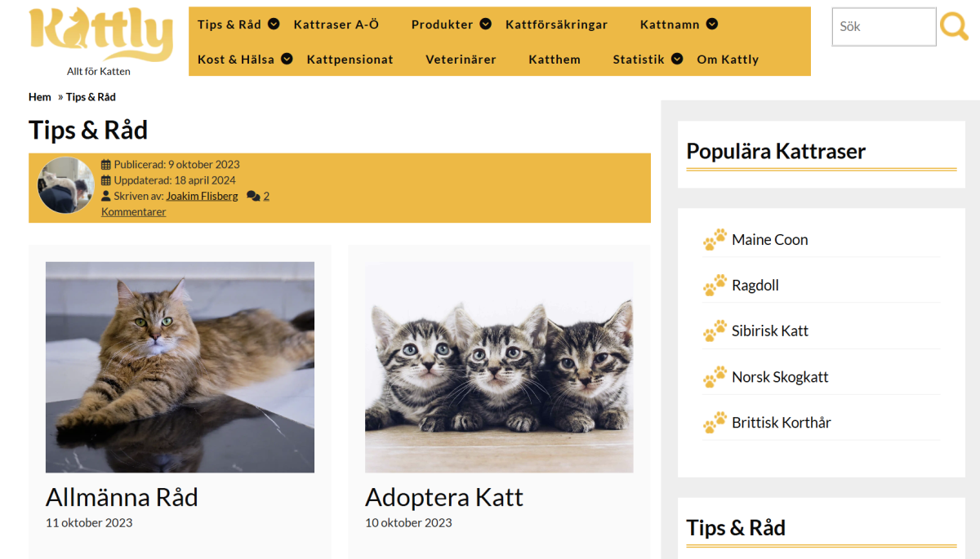980x559 pixels.
Task: Open the Kost & Hälsa dropdown
Action: pos(286,59)
